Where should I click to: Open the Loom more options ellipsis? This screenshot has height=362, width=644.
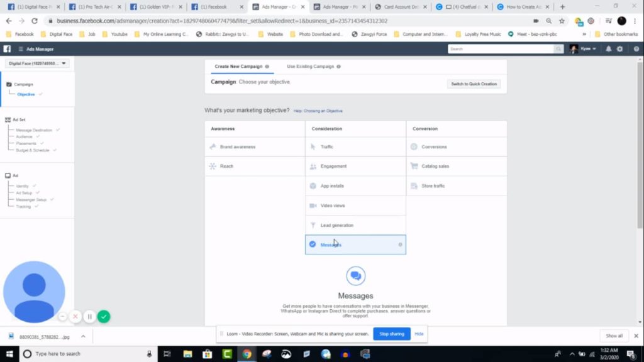[62, 317]
